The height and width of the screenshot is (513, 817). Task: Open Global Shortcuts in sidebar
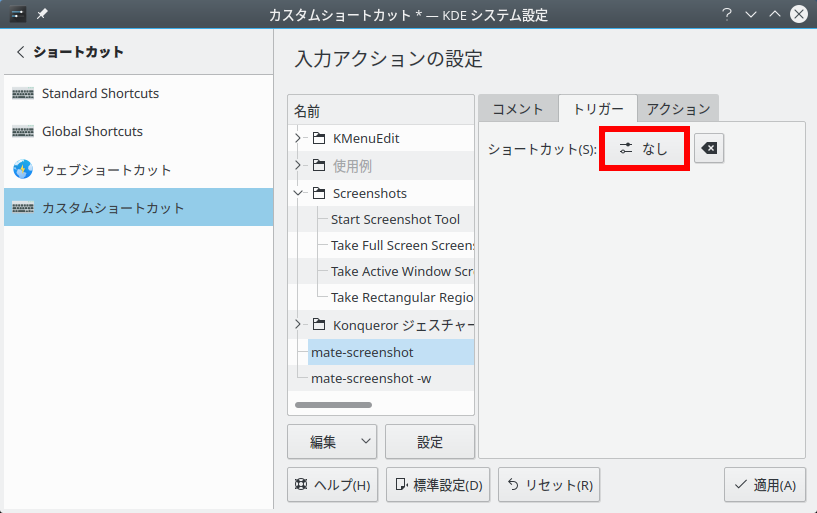(139, 132)
